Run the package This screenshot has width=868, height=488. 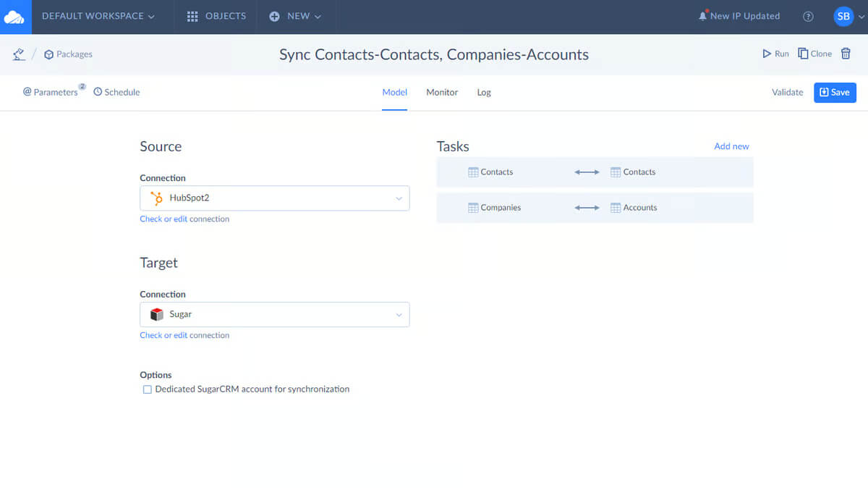pos(775,54)
